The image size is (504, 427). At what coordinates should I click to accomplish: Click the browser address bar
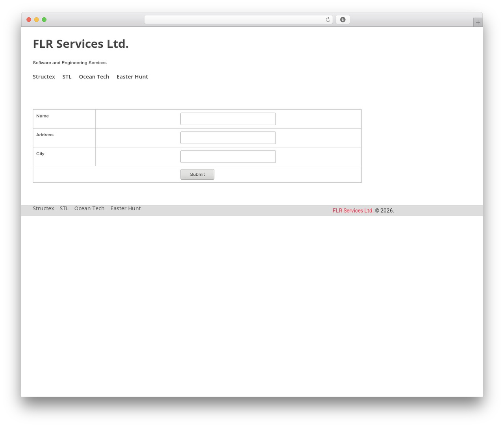[238, 20]
